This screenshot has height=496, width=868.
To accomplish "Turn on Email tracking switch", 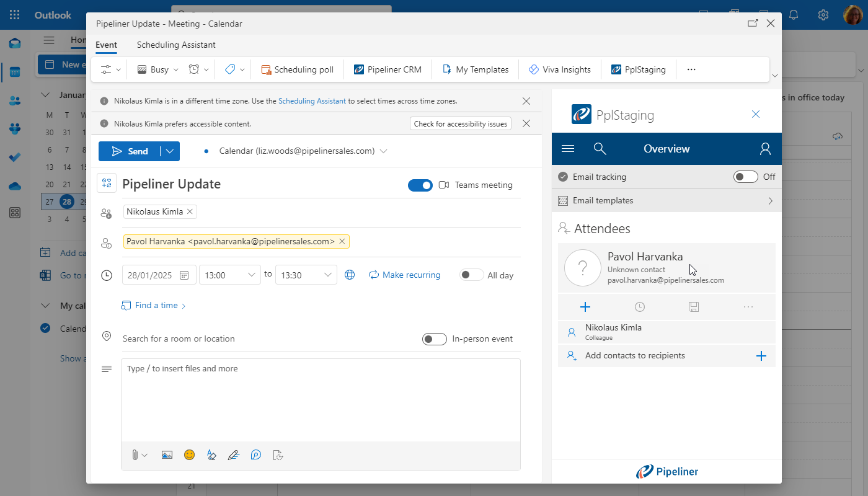I will [x=745, y=177].
